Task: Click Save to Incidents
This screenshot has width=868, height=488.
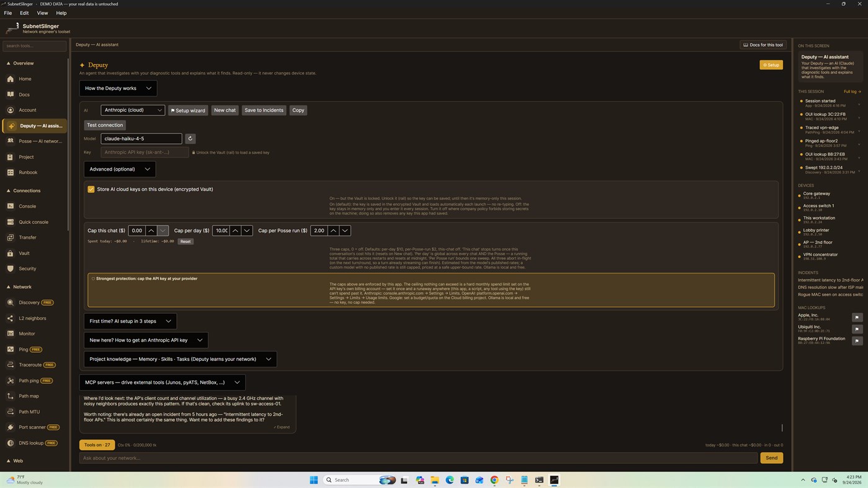Action: tap(264, 110)
